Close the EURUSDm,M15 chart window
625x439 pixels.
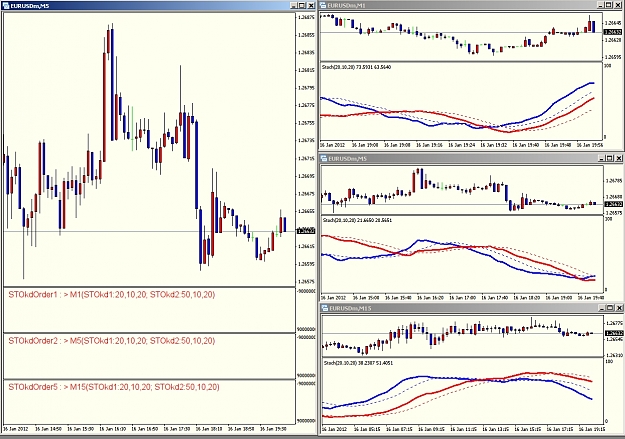[x=619, y=308]
